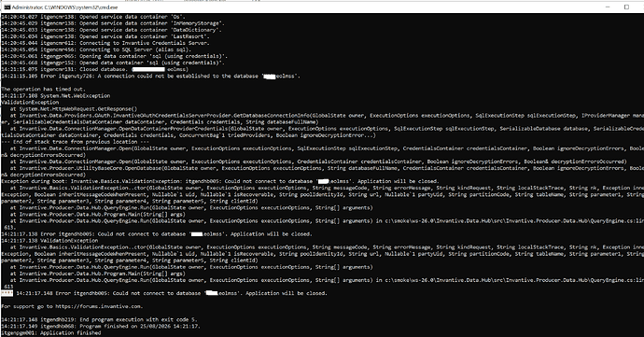The width and height of the screenshot is (644, 337).
Task: Click the 'Application finished' last line
Action: click(x=51, y=332)
